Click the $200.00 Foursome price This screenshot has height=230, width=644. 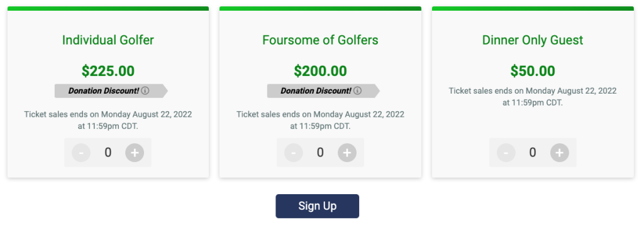(x=320, y=71)
